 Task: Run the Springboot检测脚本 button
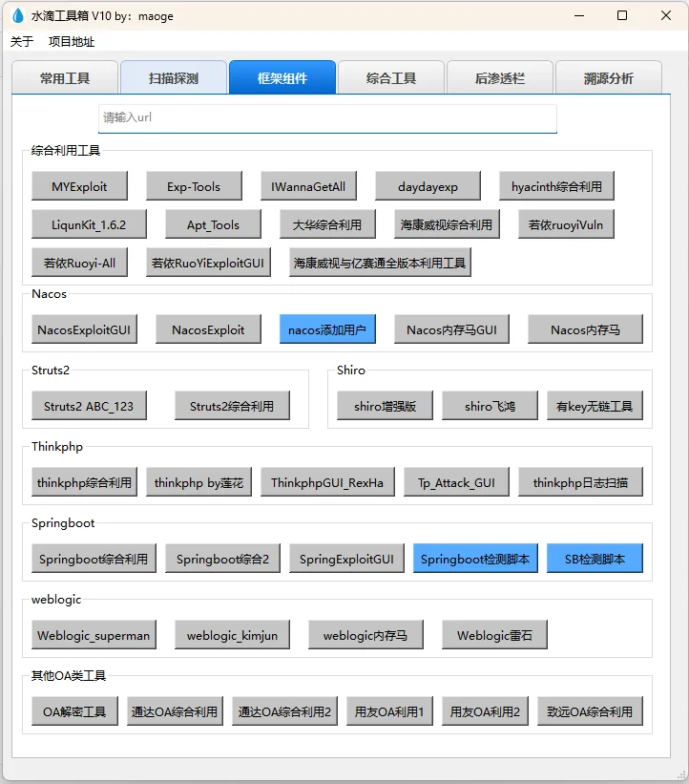click(475, 559)
